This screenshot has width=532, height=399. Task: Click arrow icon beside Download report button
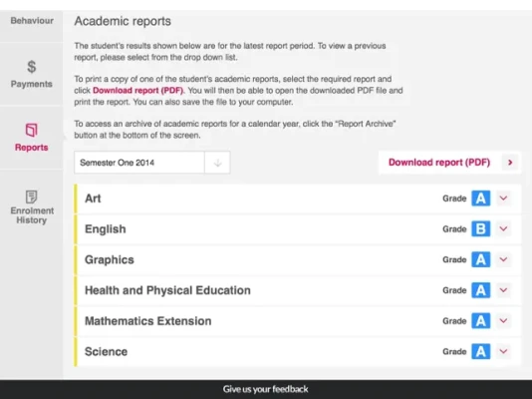tap(510, 163)
